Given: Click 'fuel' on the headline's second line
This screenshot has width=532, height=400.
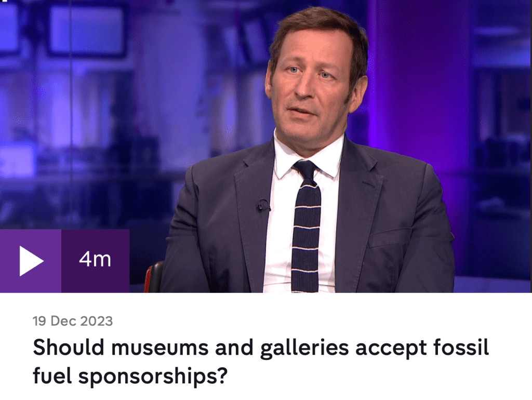Looking at the screenshot, I should (x=52, y=376).
